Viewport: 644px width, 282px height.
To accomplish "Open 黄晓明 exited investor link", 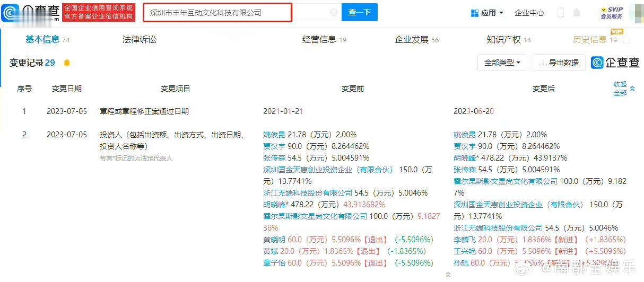I will click(x=273, y=240).
